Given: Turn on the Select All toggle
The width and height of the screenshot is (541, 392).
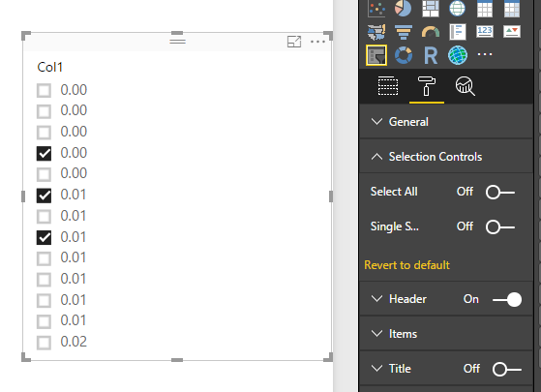Looking at the screenshot, I should (500, 193).
